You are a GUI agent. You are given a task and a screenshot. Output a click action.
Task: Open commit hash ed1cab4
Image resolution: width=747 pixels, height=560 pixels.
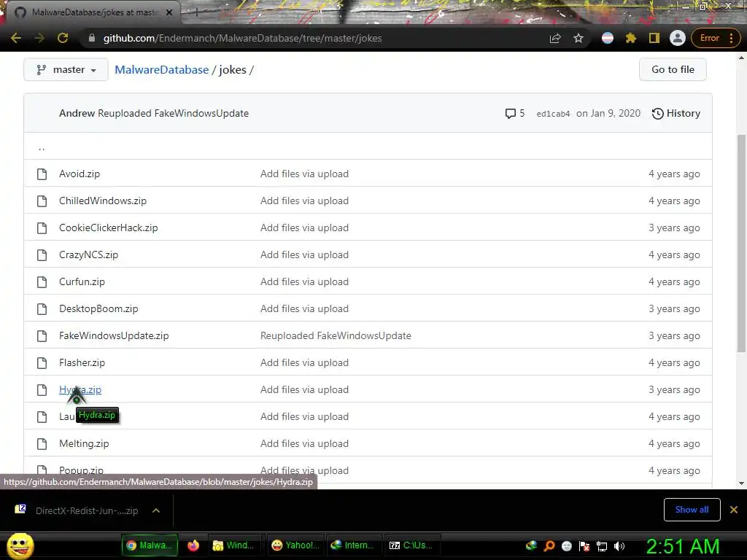(553, 114)
